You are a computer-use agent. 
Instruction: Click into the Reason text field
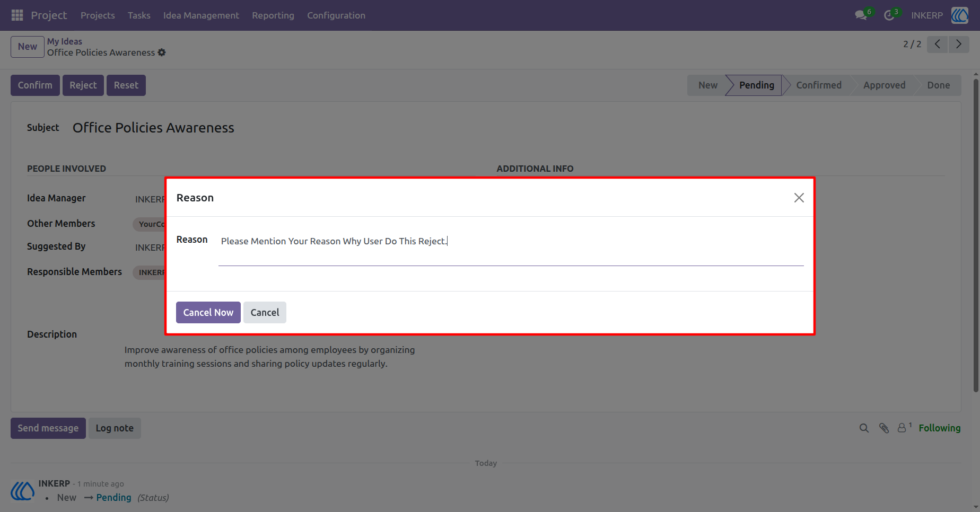click(x=511, y=248)
